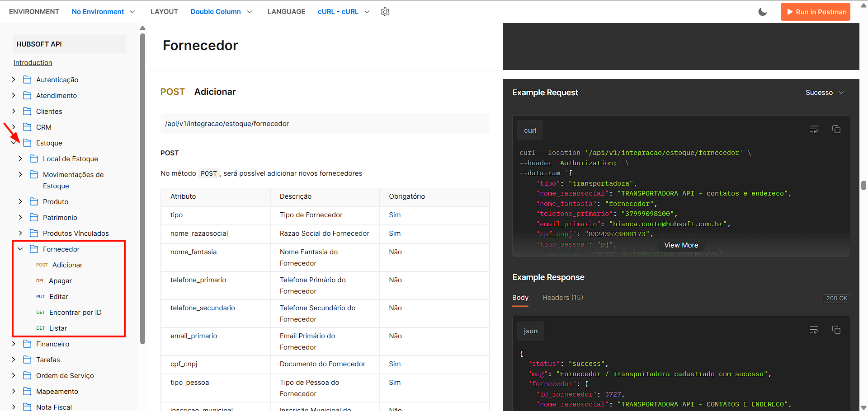The image size is (868, 411).
Task: Click the Autenticação folder icon
Action: [x=27, y=79]
